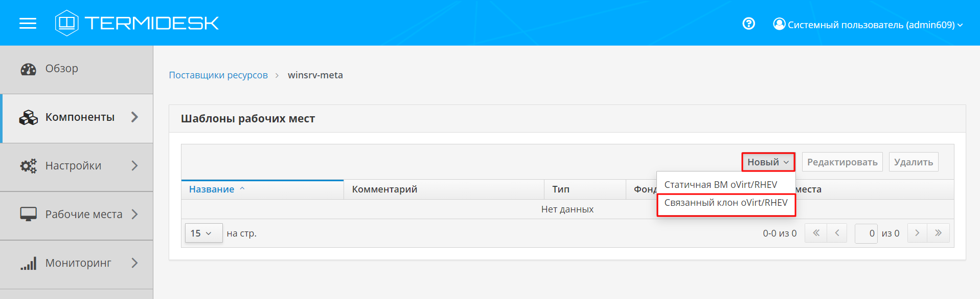
Task: Open the help question mark icon
Action: [x=748, y=24]
